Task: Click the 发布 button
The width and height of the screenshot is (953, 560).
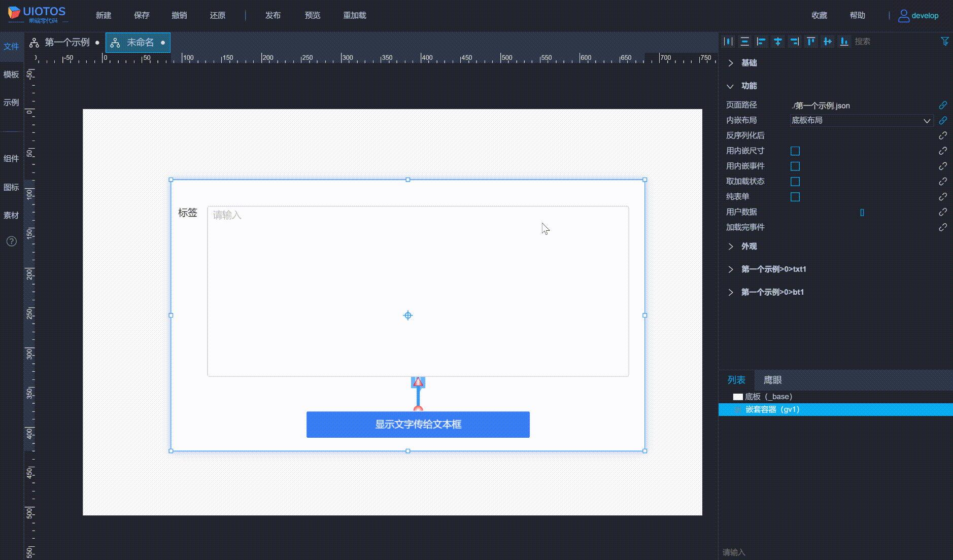Action: coord(273,16)
